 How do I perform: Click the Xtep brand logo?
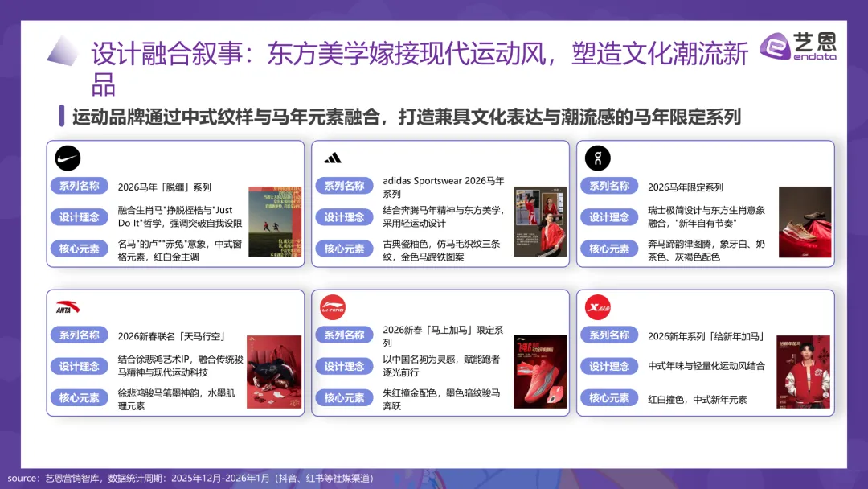(598, 306)
